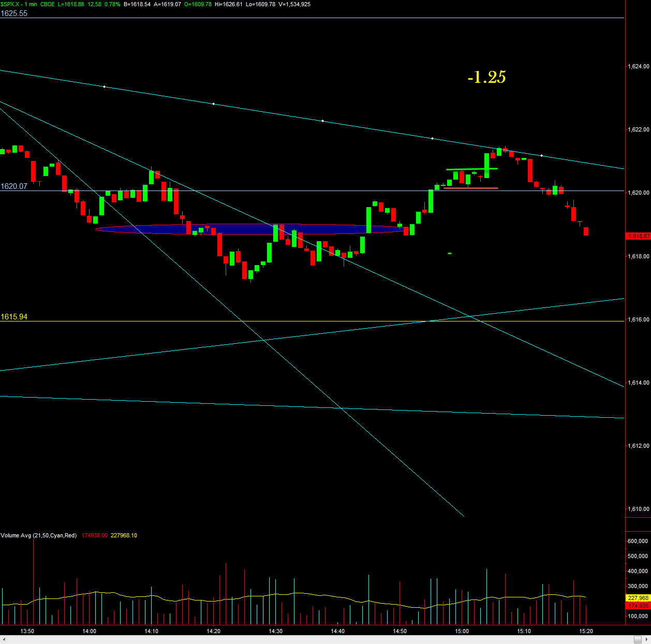Click the A=1619.07 ask value
This screenshot has width=651, height=644.
coord(168,4)
